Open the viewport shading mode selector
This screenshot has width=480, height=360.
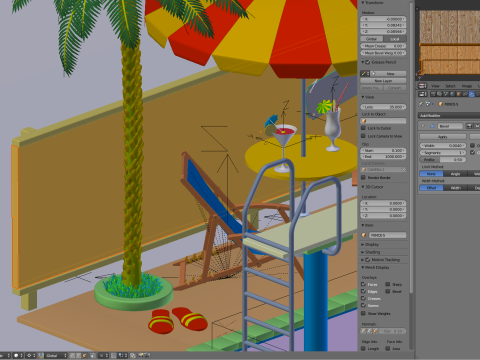tap(18, 356)
